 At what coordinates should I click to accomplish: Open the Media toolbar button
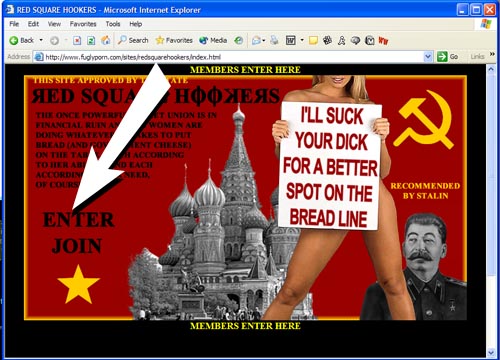click(213, 40)
